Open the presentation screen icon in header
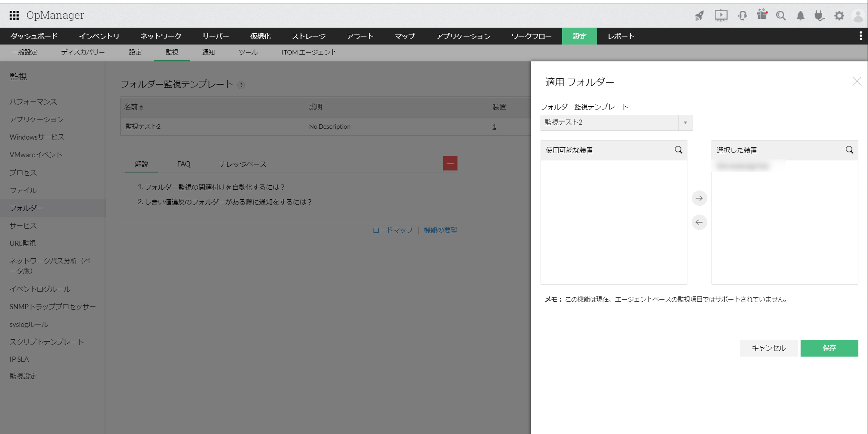 click(721, 16)
